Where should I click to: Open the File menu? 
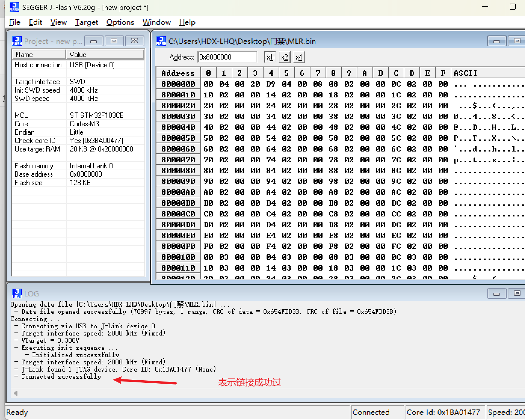pyautogui.click(x=14, y=22)
